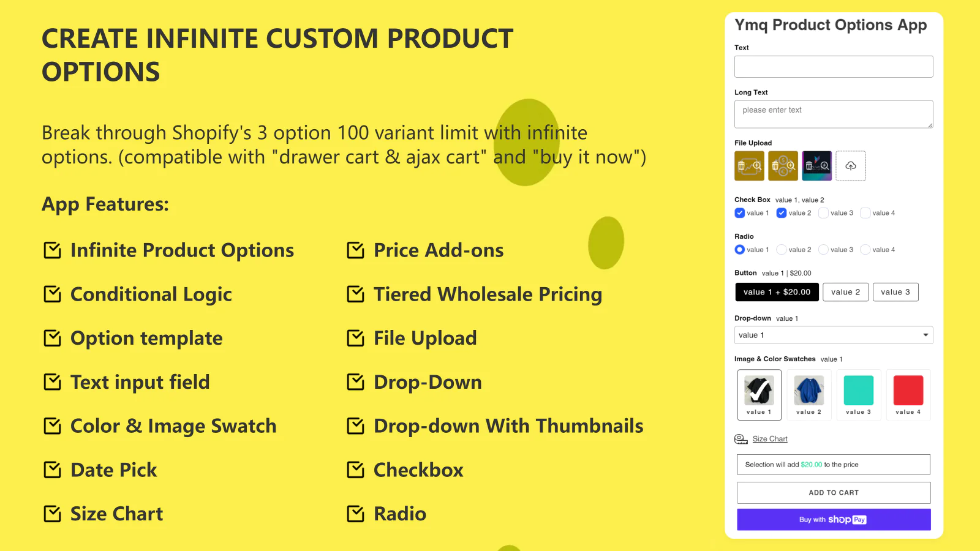This screenshot has width=980, height=551.
Task: Focus the Long Text textarea
Action: pyautogui.click(x=834, y=114)
